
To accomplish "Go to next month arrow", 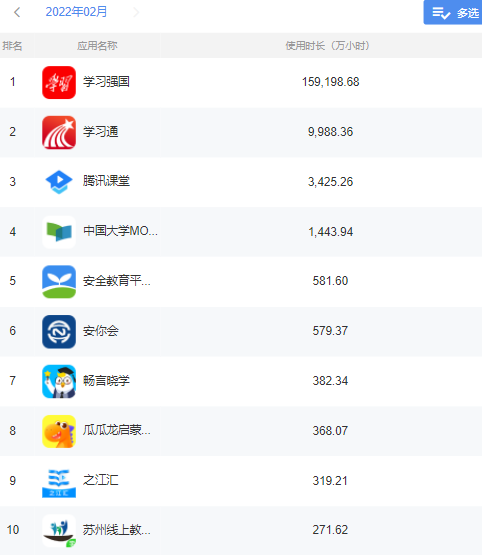I will coord(136,12).
